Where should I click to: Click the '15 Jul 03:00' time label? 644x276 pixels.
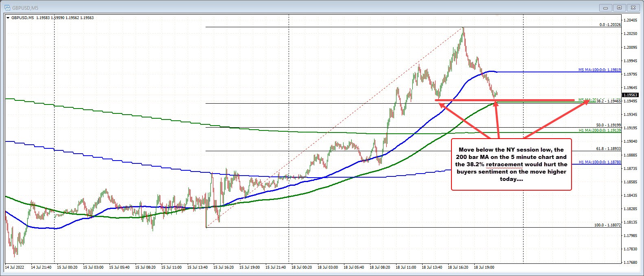coord(93,268)
